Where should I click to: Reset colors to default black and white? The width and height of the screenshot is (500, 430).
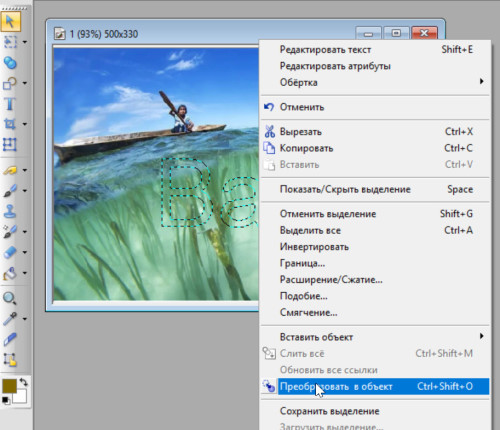[6, 400]
